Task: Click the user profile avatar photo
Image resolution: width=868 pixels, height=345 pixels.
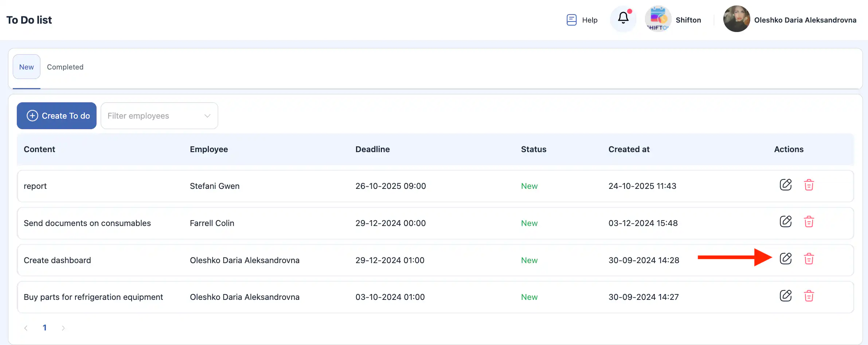Action: [736, 19]
